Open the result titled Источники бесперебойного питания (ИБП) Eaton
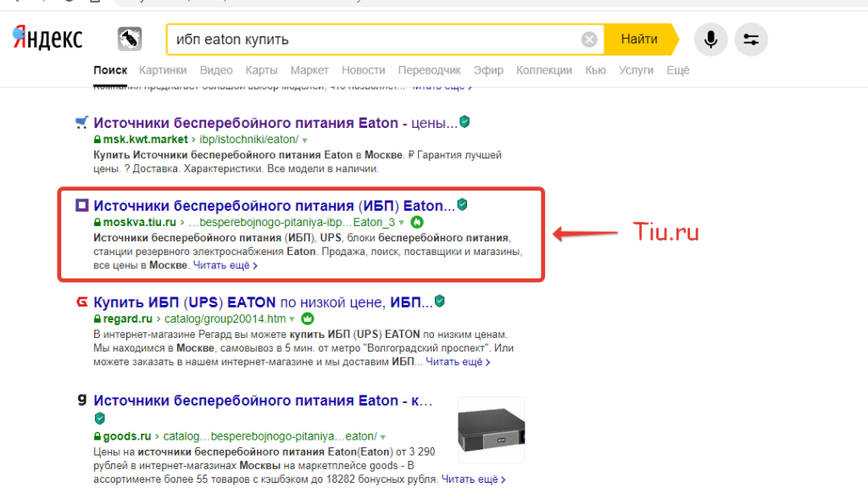The image size is (868, 498). [274, 206]
